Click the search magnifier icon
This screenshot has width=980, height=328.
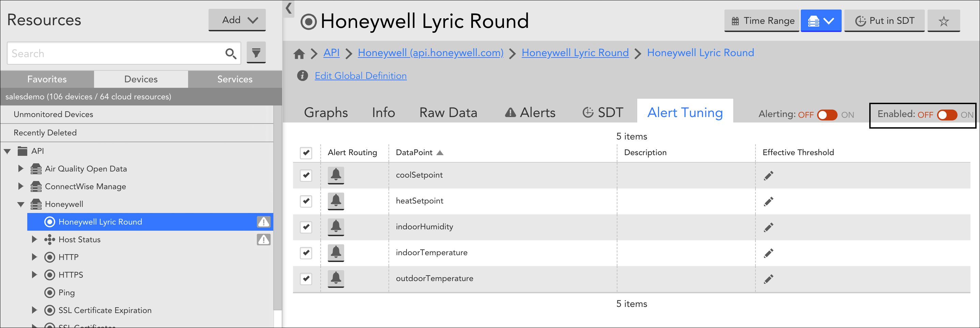tap(231, 54)
